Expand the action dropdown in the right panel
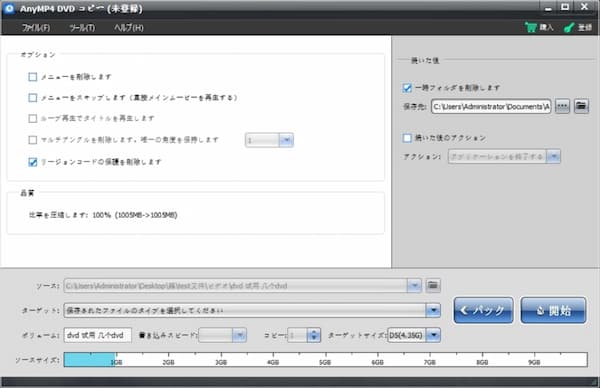This screenshot has width=600, height=388. 553,156
